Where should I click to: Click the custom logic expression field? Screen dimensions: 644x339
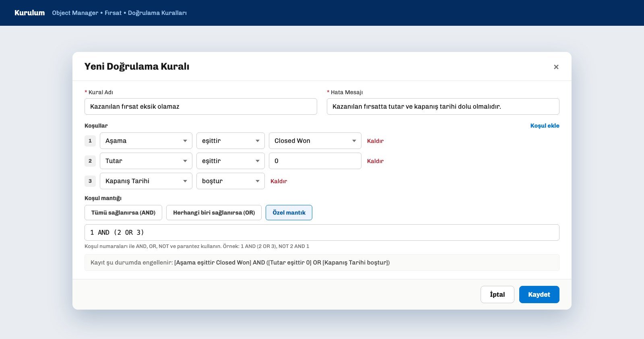coord(322,233)
